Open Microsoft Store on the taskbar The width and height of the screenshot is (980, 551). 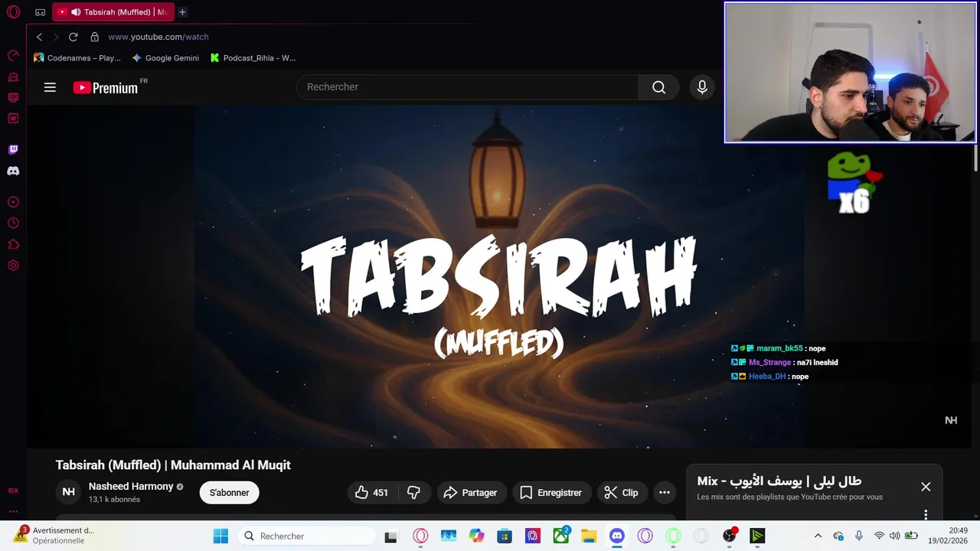coord(505,536)
